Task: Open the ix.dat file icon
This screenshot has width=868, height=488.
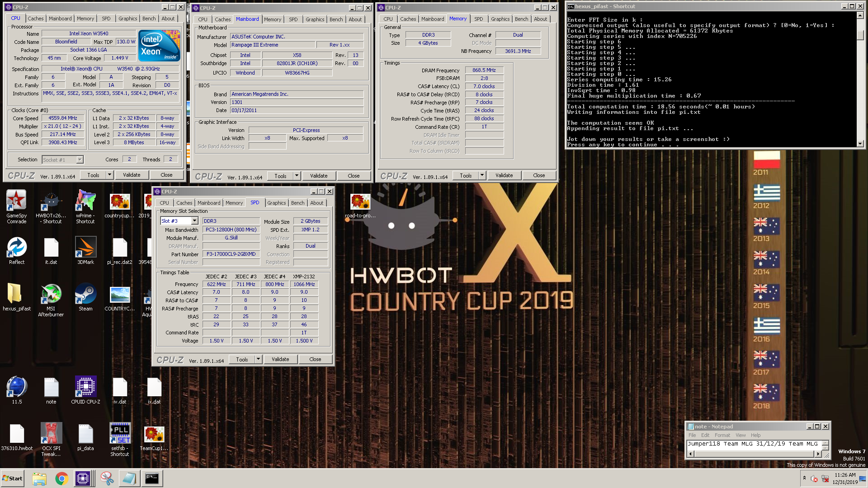Action: click(154, 390)
